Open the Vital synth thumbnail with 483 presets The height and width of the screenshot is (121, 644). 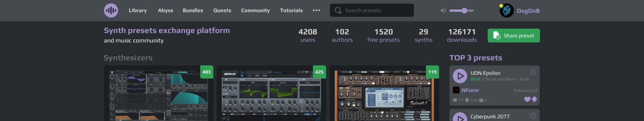coord(158,93)
